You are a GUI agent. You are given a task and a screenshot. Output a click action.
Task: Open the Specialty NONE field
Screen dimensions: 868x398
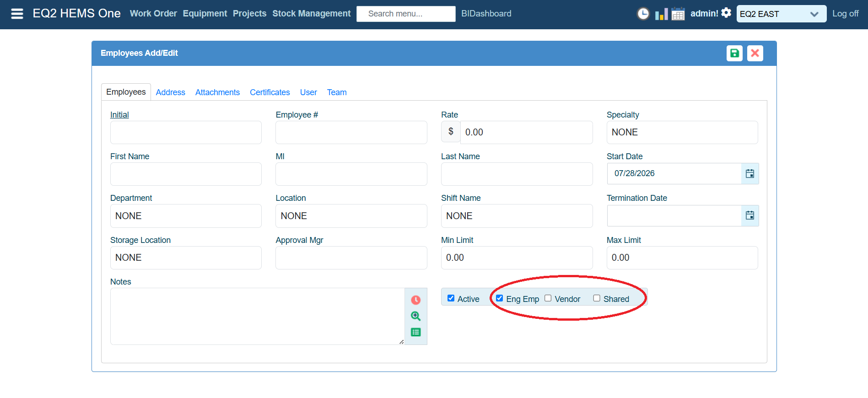click(682, 132)
